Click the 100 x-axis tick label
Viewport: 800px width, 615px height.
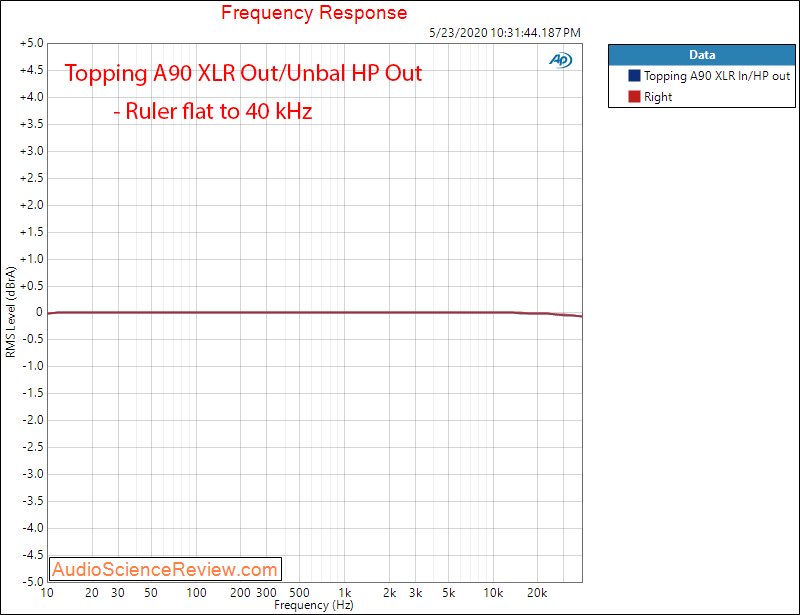196,593
